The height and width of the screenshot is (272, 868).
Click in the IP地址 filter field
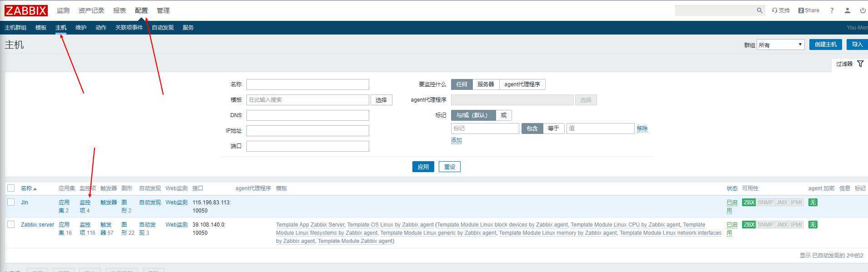coord(308,131)
